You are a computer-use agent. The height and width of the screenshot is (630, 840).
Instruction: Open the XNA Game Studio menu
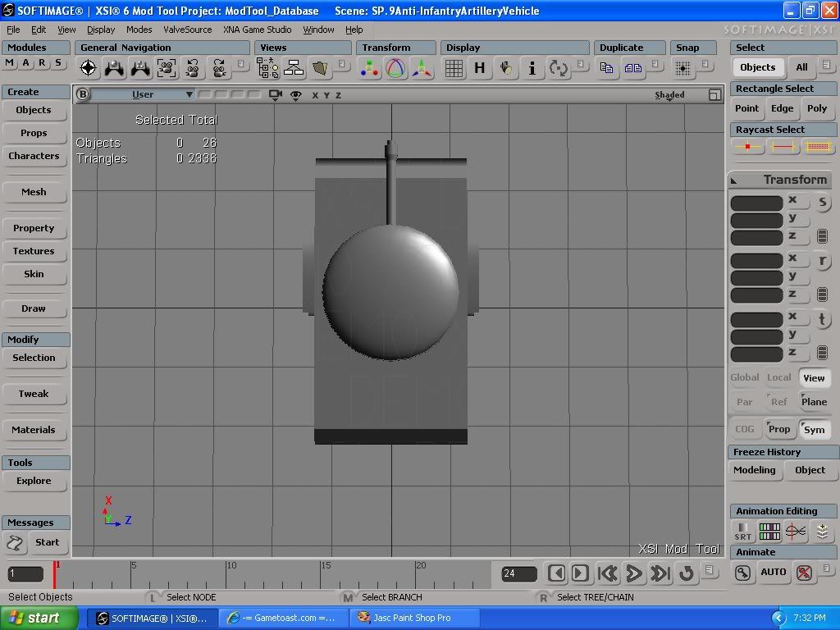257,30
